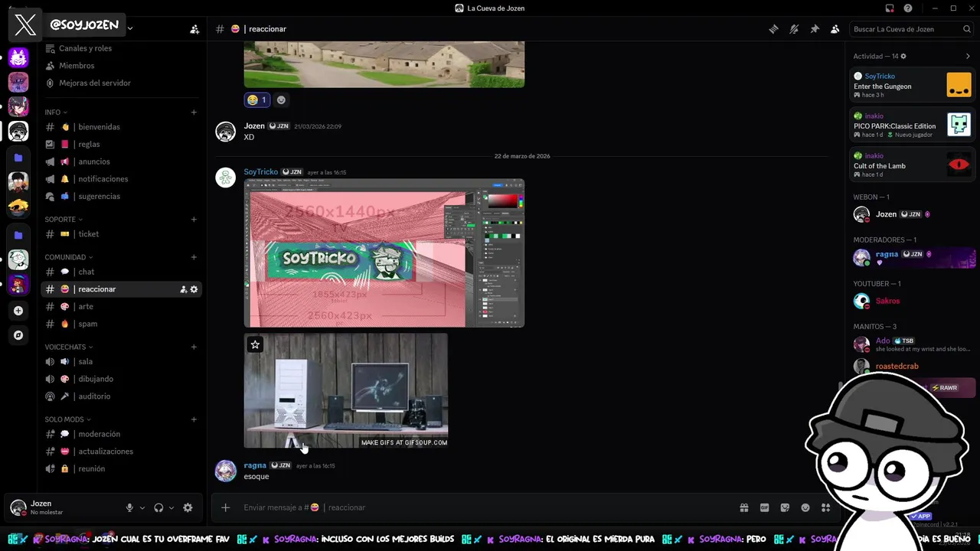Open SoyTricko's Photoshop banner image
Image resolution: width=980 pixels, height=551 pixels.
tap(384, 253)
